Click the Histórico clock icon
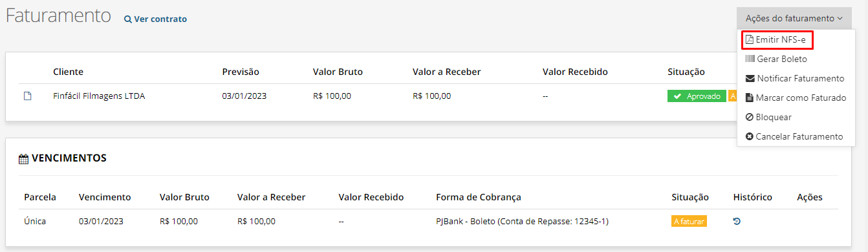 [737, 221]
